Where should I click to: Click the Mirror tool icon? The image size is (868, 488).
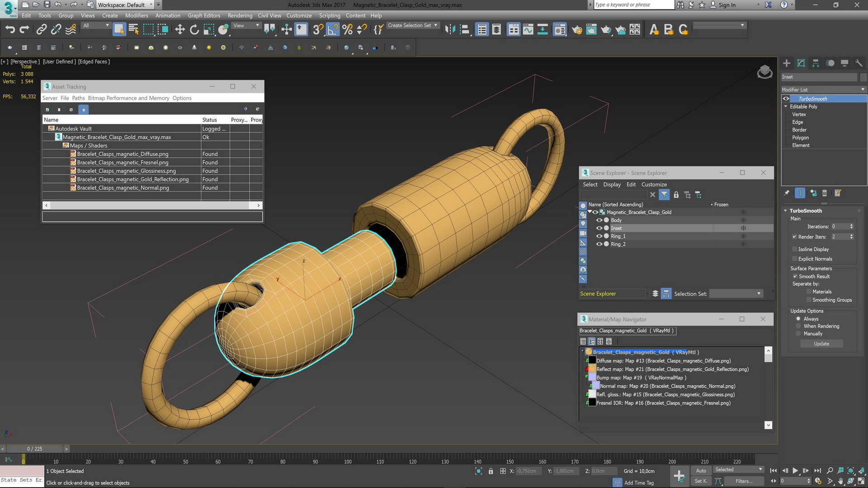[450, 29]
